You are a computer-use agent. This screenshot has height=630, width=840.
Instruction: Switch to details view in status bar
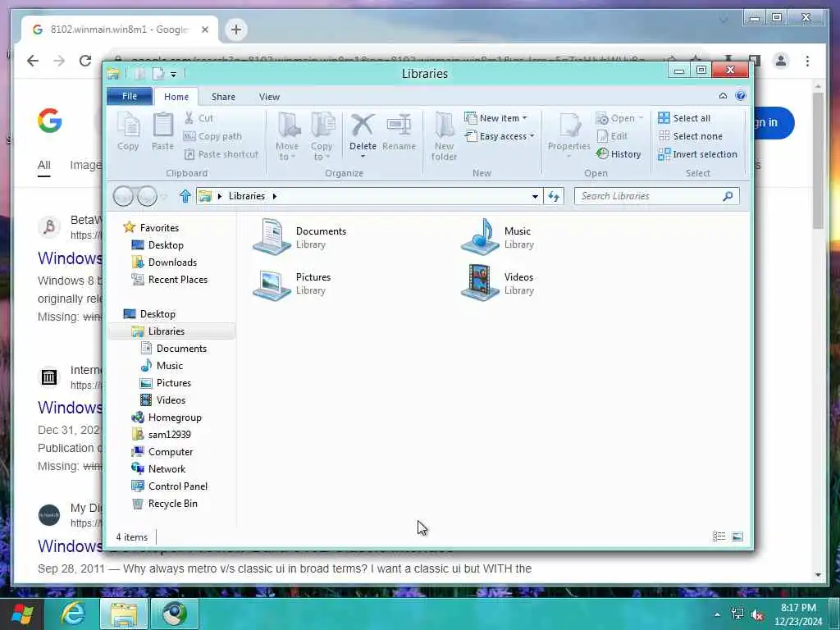[719, 536]
